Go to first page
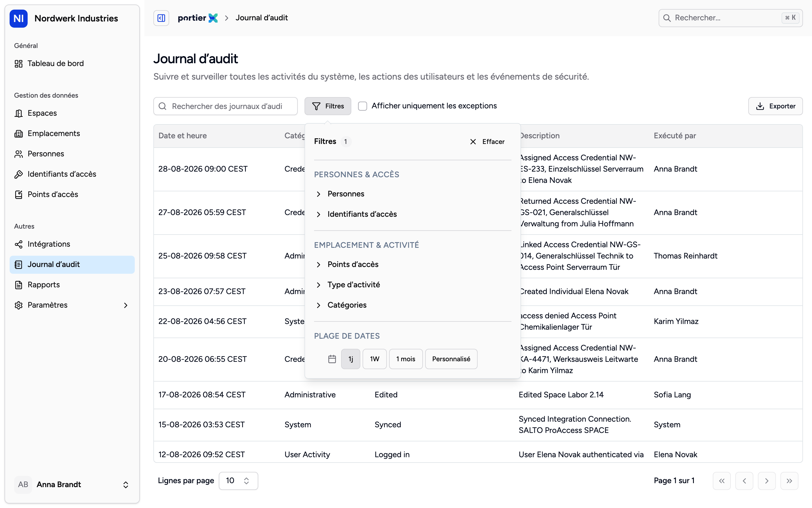This screenshot has height=508, width=812. tap(722, 481)
